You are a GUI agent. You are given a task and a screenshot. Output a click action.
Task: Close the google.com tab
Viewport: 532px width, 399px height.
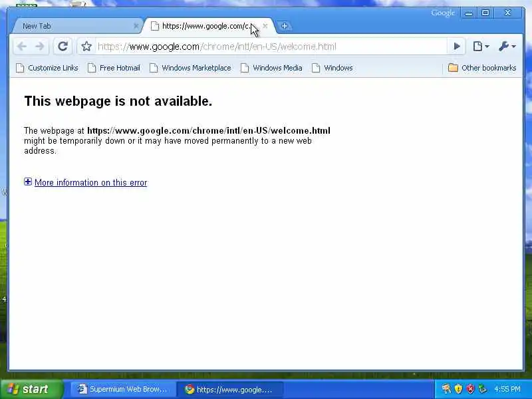click(x=265, y=26)
